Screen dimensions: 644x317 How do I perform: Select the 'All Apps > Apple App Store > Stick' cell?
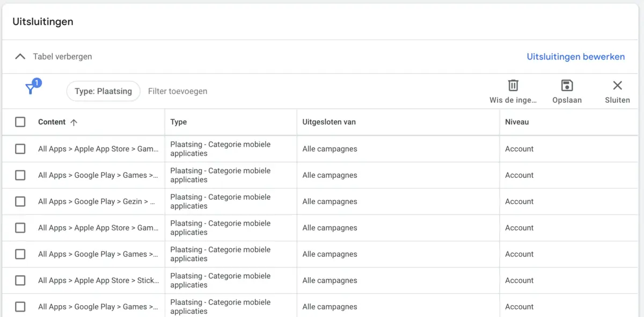[x=99, y=280]
